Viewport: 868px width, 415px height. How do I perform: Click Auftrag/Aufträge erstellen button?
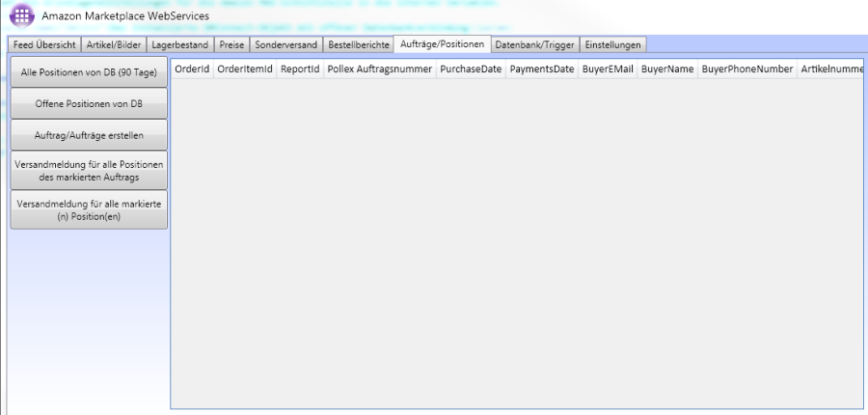tap(89, 134)
